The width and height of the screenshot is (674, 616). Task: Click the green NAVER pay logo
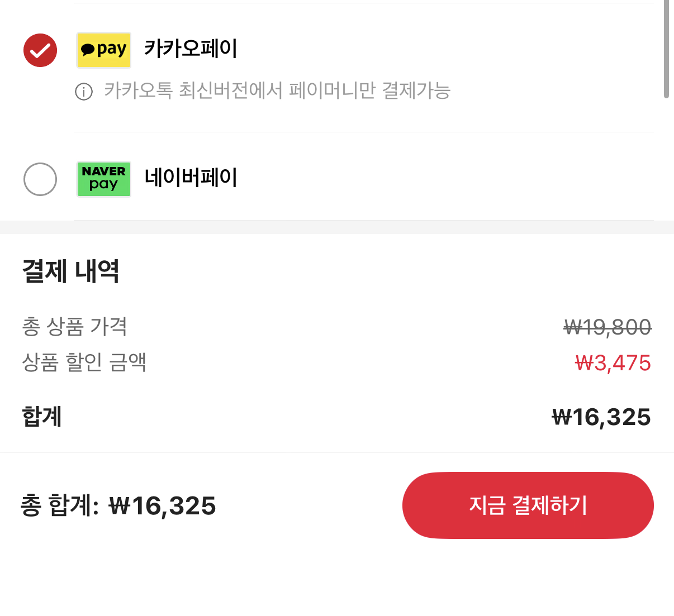pos(104,179)
